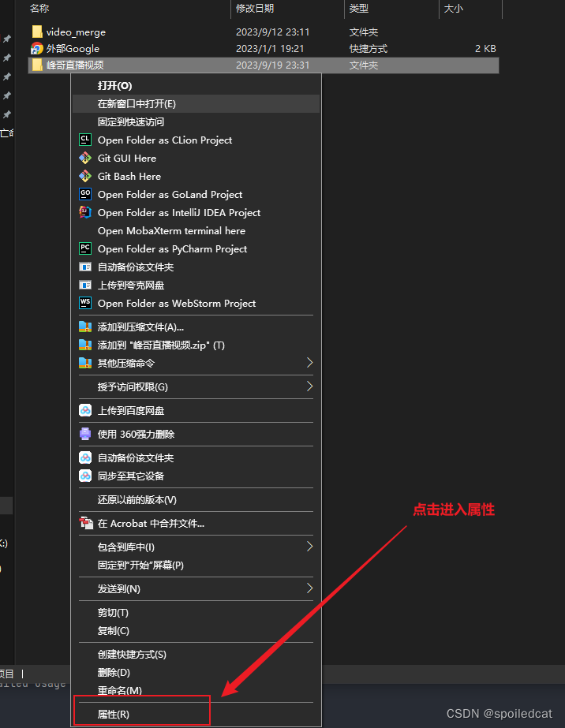Click the PyCharm project icon
Viewport: 565px width, 728px height.
point(85,248)
